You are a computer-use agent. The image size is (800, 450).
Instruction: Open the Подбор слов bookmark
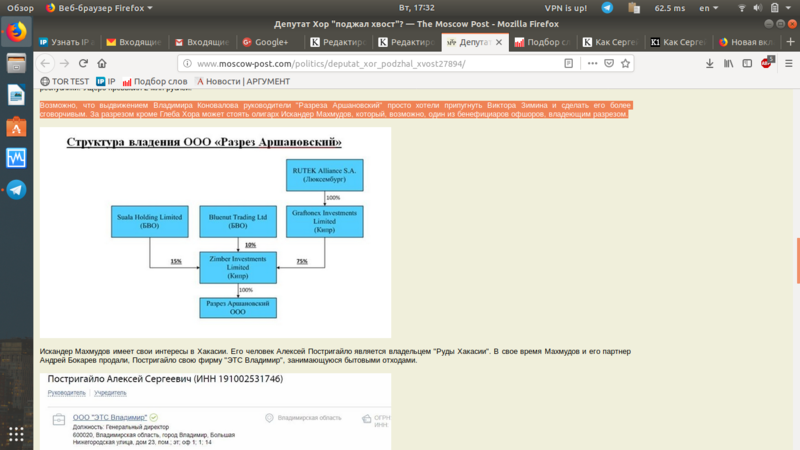click(x=155, y=81)
